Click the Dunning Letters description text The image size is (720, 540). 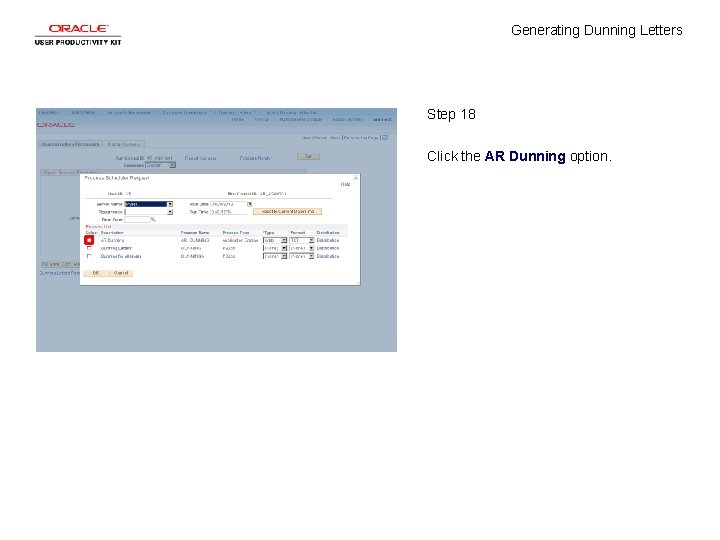(116, 248)
